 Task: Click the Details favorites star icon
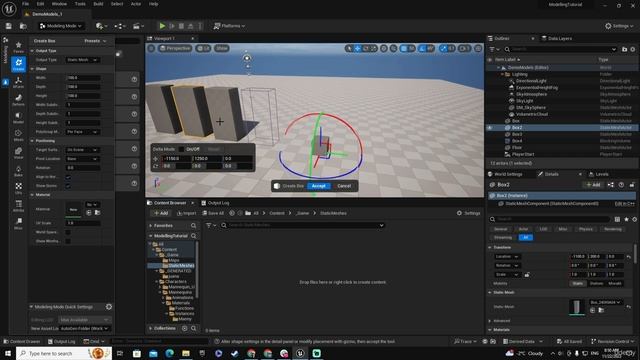tap(627, 219)
